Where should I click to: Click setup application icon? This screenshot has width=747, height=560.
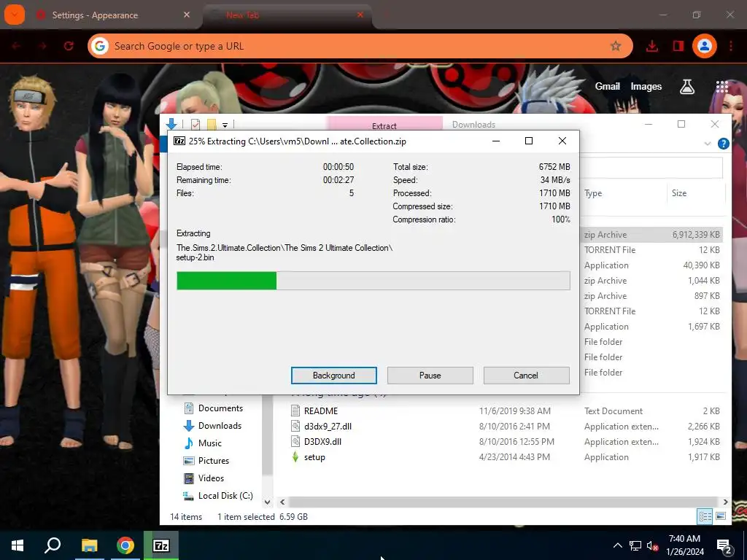(295, 457)
